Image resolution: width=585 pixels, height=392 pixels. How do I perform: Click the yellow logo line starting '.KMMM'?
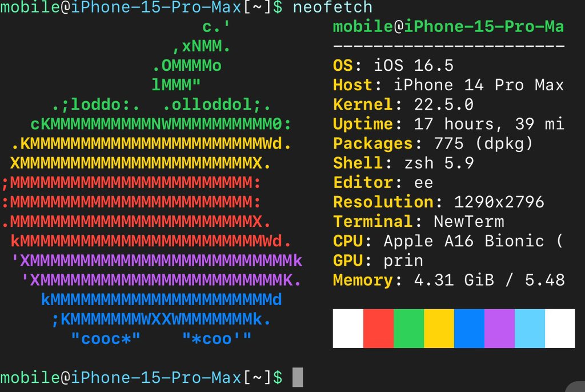pyautogui.click(x=151, y=144)
